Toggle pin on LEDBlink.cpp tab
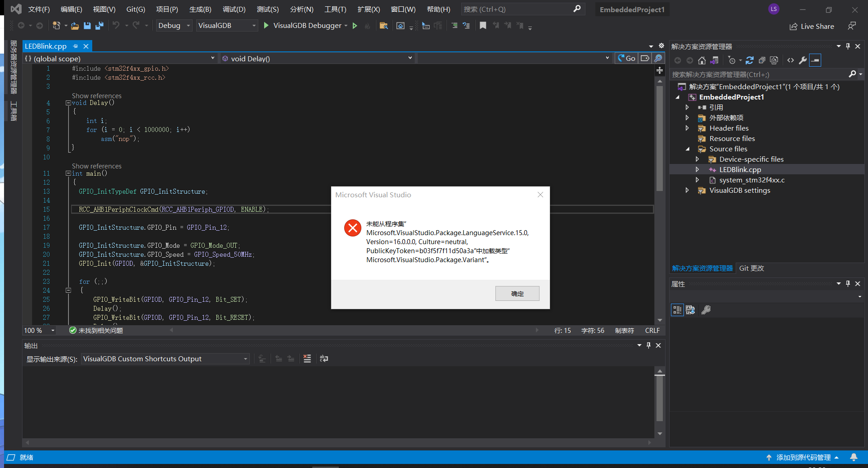Screen dimensions: 868x468 click(75, 46)
